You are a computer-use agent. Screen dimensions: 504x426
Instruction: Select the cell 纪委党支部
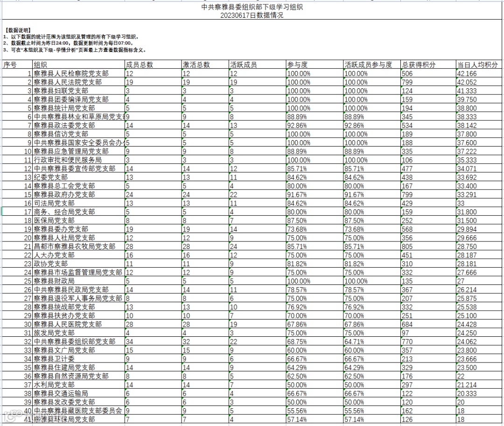[x=79, y=177]
